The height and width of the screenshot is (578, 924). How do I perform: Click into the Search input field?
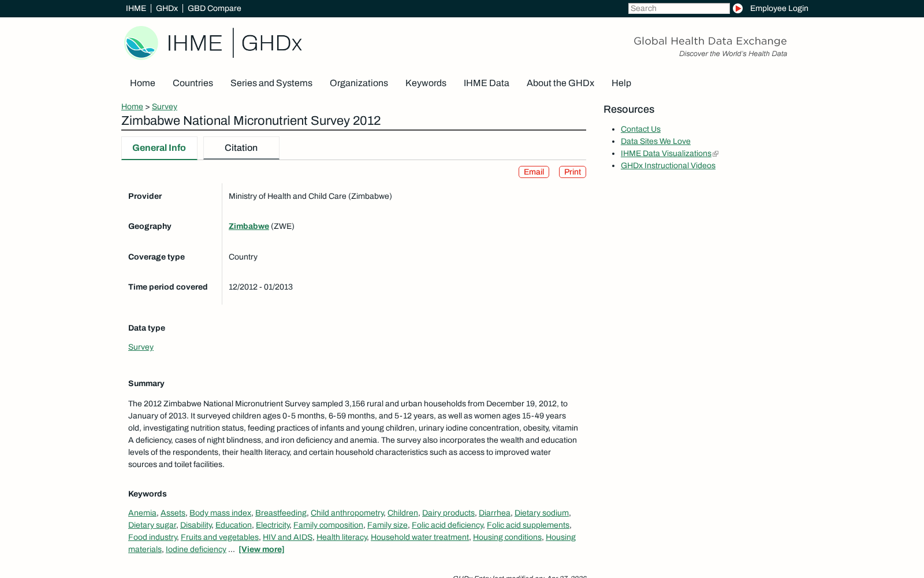click(679, 8)
